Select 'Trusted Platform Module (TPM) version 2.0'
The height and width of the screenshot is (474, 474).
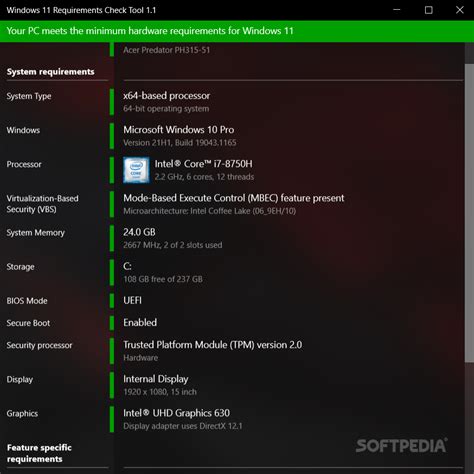point(213,345)
